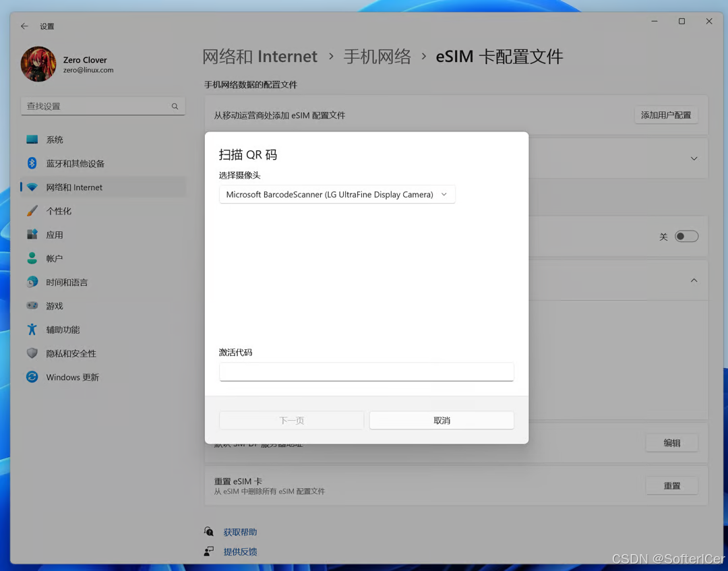Click the back arrow in Settings title bar

24,26
